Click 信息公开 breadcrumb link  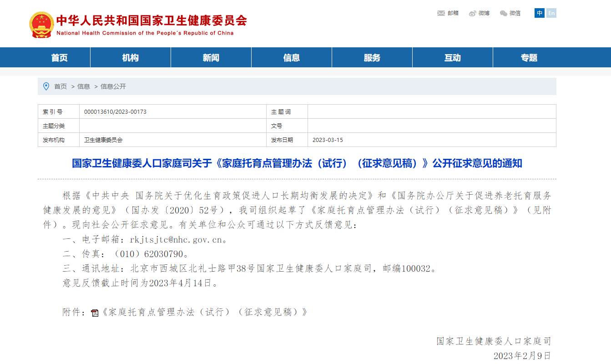pyautogui.click(x=113, y=86)
